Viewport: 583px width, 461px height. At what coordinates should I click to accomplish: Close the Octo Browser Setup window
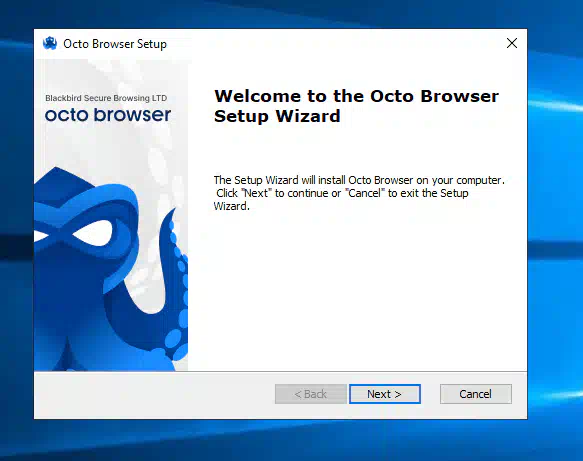(512, 43)
